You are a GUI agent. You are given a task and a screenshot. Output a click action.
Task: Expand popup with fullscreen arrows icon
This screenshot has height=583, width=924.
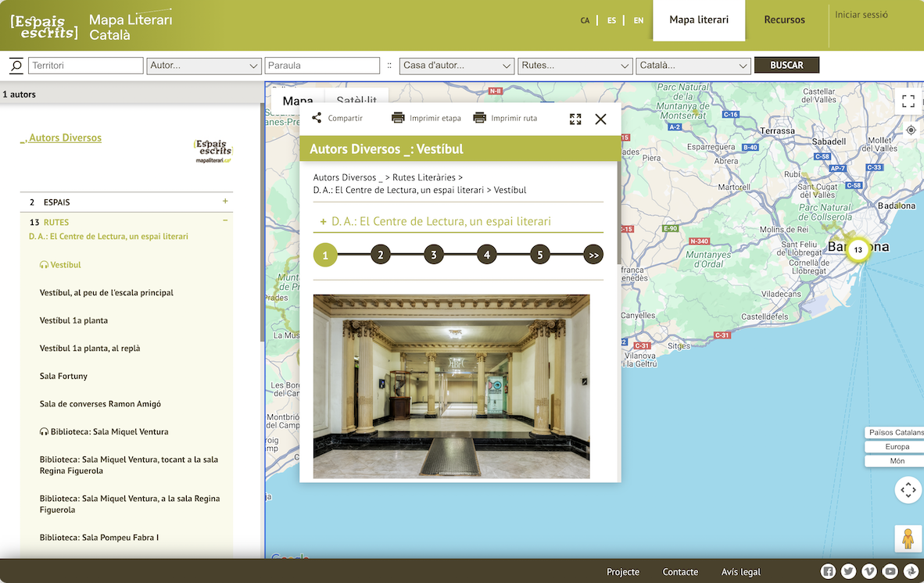pos(575,119)
